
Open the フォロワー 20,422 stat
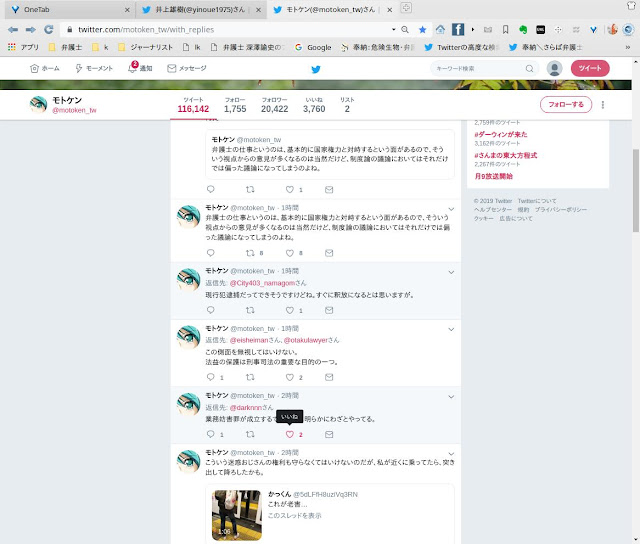pos(274,105)
